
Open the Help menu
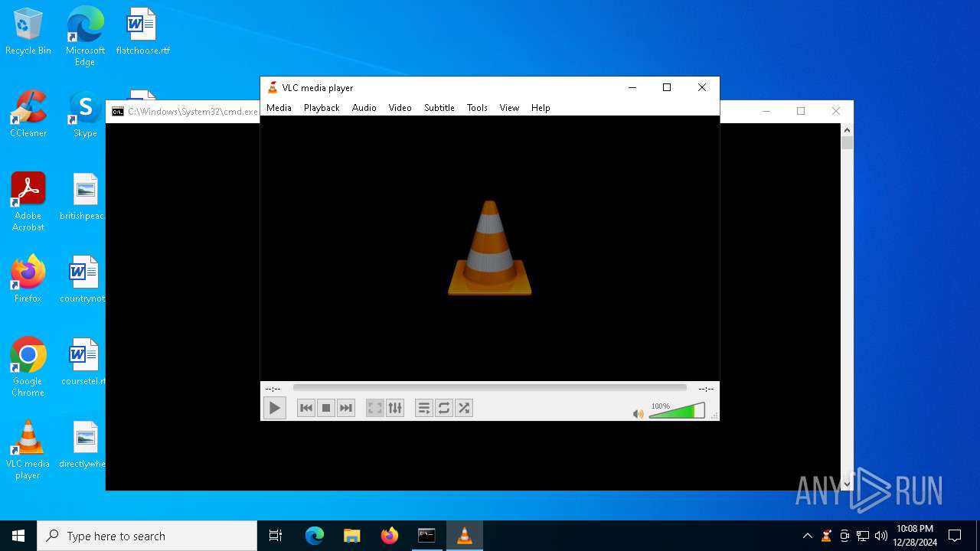pyautogui.click(x=541, y=108)
